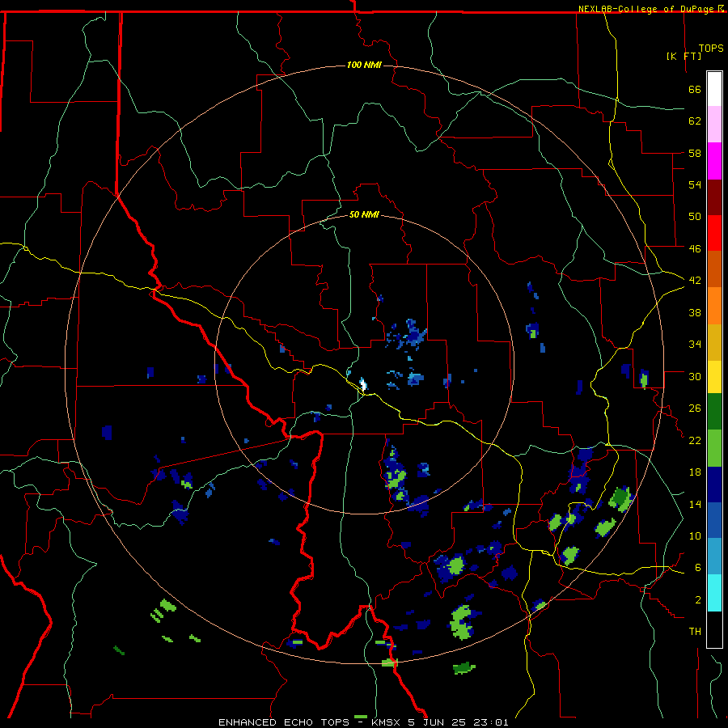Click the K FT units label
This screenshot has height=728, width=728.
point(684,57)
